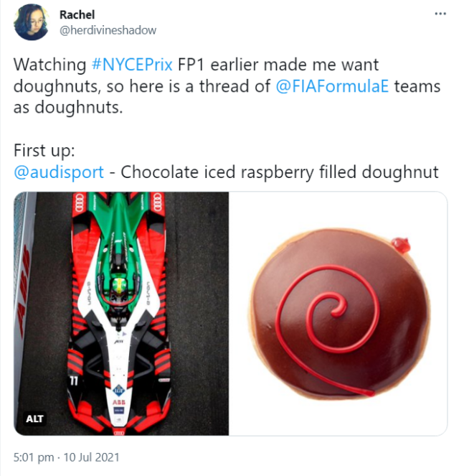Open the #NYCEPrix hashtag
Image resolution: width=459 pixels, height=476 pixels.
click(x=132, y=63)
